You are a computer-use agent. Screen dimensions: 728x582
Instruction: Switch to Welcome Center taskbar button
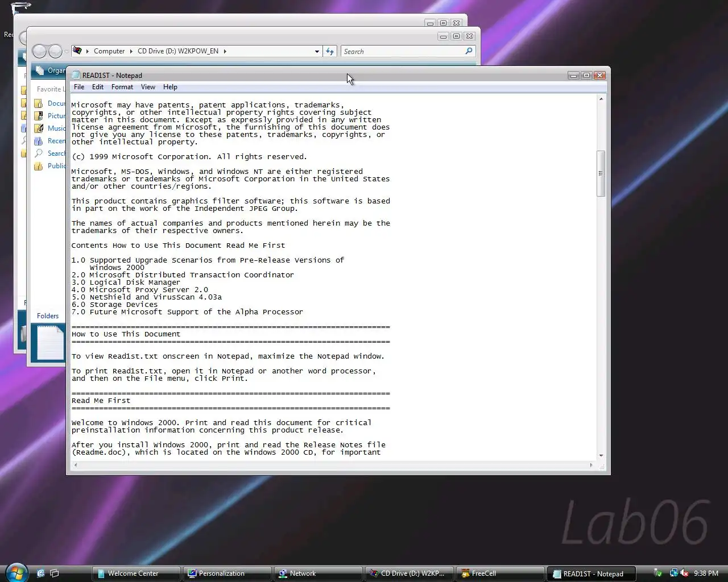pos(136,573)
